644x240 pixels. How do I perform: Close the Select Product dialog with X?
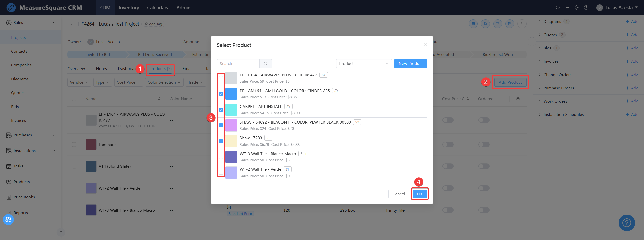click(x=425, y=45)
